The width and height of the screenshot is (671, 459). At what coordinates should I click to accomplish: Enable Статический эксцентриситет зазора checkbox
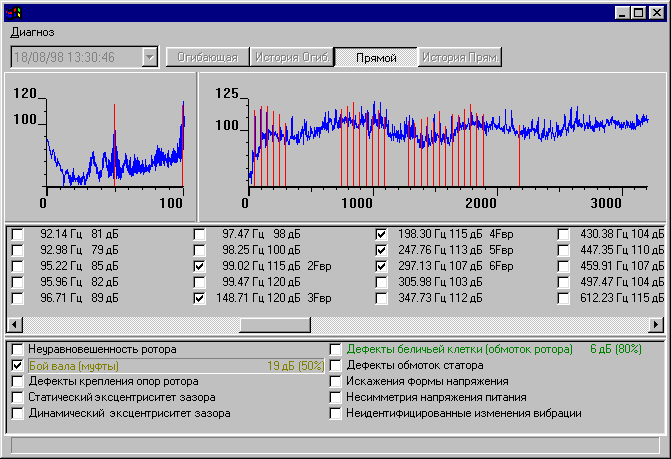(x=18, y=397)
